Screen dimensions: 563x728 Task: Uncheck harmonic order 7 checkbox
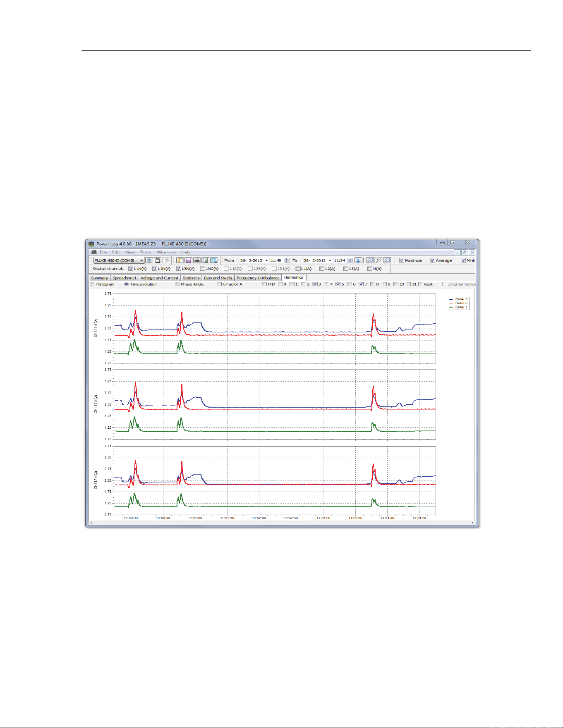(361, 284)
